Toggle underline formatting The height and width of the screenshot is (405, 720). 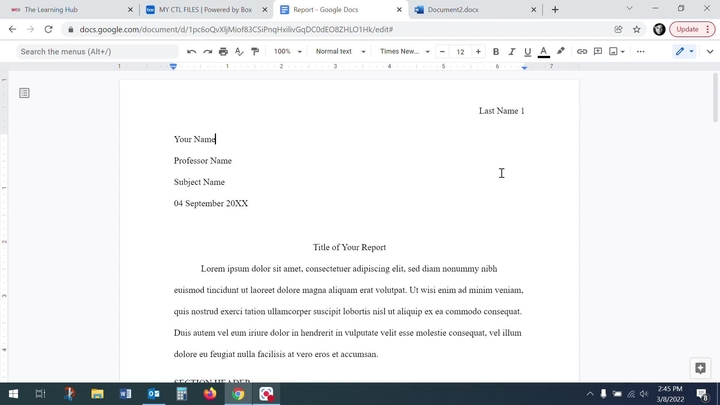coord(527,51)
